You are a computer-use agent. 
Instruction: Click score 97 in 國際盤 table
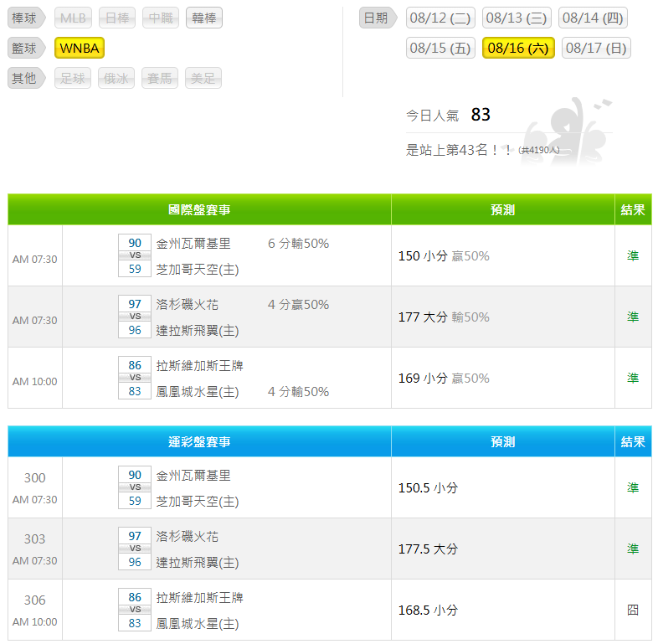point(135,304)
